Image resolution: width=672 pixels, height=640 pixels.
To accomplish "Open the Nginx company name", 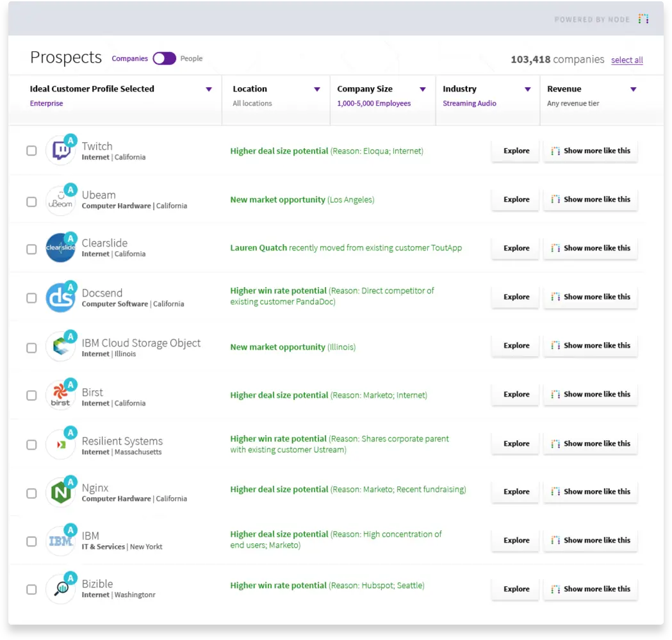I will 95,488.
